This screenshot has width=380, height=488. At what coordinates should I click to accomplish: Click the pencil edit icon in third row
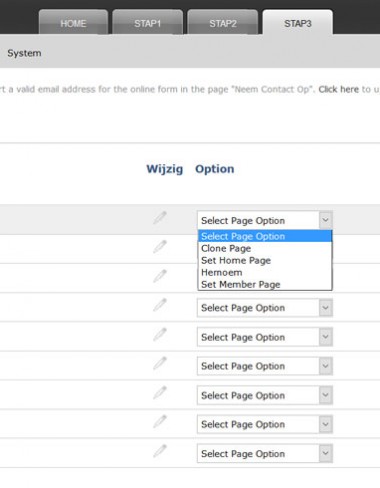(x=160, y=276)
